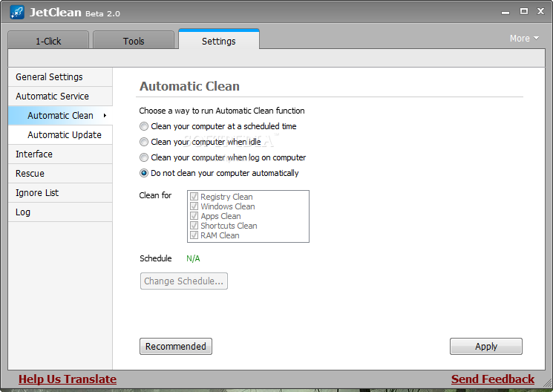Image resolution: width=553 pixels, height=392 pixels.
Task: Toggle the RAM Clean checkbox
Action: point(194,235)
